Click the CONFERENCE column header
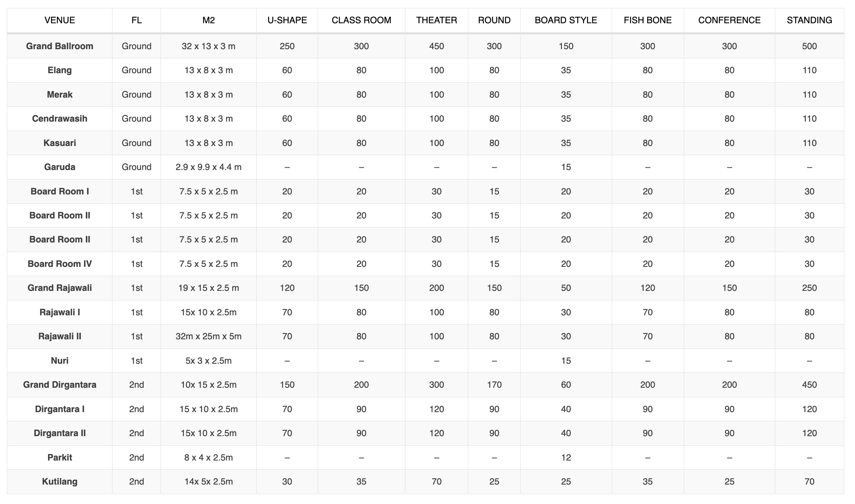The width and height of the screenshot is (855, 504). [x=729, y=20]
